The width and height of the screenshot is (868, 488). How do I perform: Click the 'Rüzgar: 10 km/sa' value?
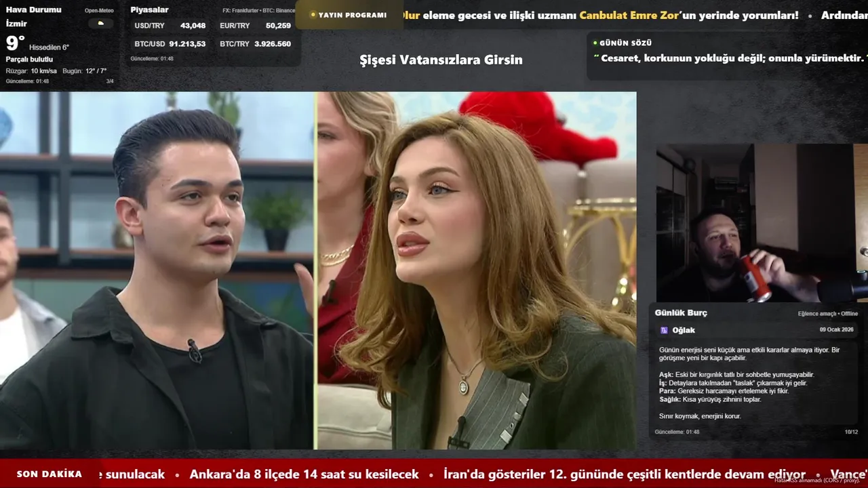(31, 71)
